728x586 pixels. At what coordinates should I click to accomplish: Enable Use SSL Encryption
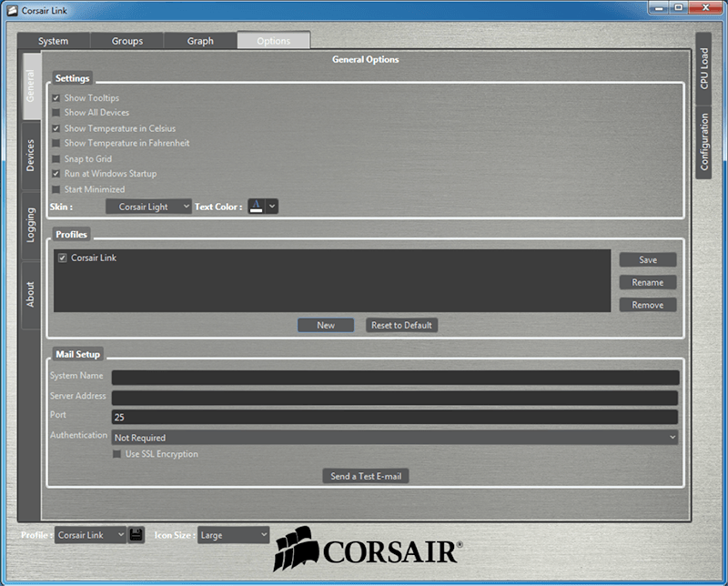[x=116, y=454]
